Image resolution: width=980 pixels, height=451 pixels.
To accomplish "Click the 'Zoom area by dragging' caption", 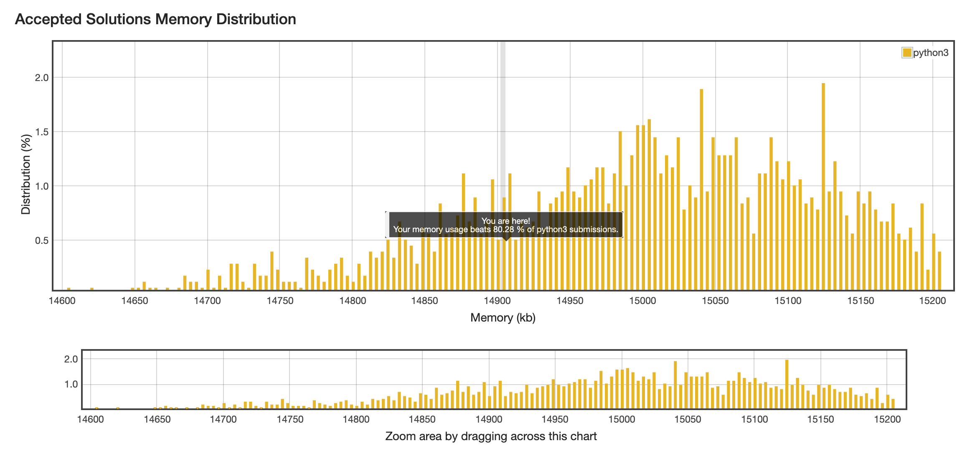I will (491, 436).
